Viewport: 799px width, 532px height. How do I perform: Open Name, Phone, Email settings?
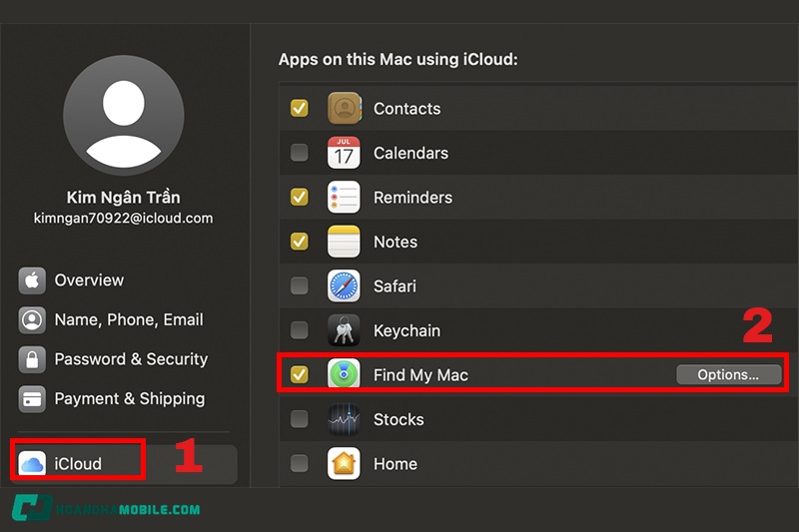click(128, 320)
